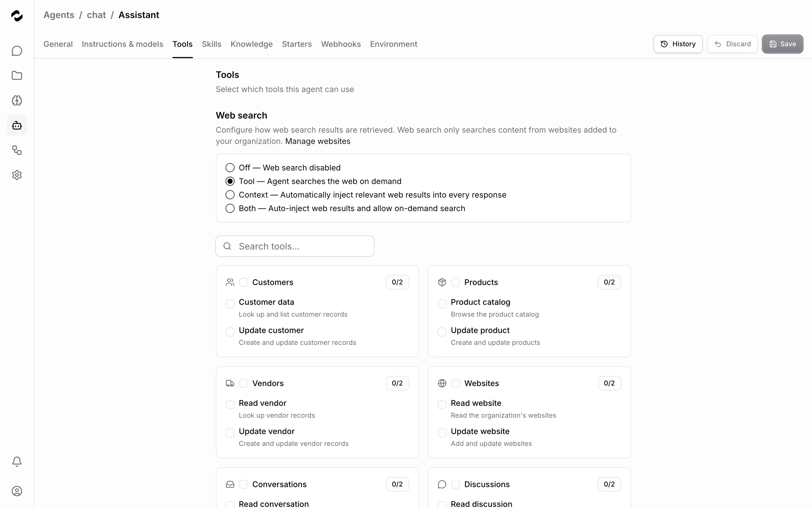Enable the Update product tool
The image size is (812, 508).
[x=442, y=332]
